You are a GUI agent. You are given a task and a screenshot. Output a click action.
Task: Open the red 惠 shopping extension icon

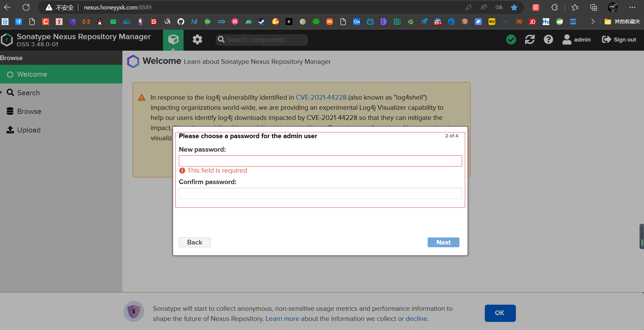(536, 7)
